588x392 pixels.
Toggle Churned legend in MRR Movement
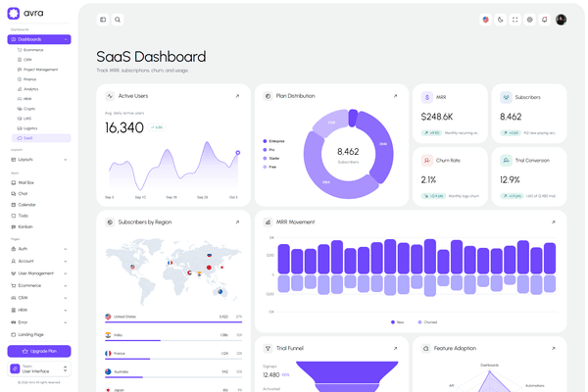(x=427, y=322)
